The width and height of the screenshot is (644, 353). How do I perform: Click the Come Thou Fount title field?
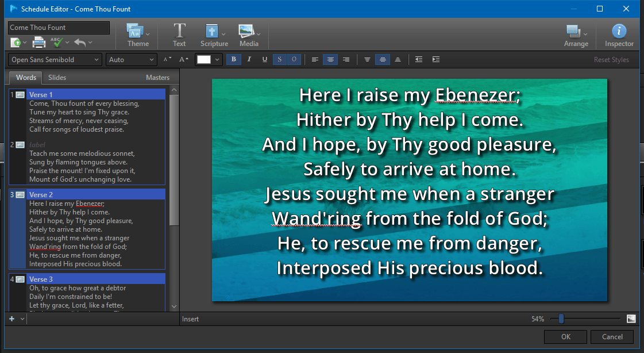click(x=59, y=28)
